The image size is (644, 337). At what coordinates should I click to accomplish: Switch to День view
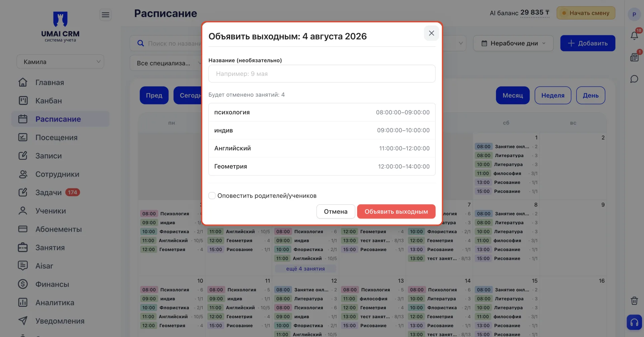pos(591,95)
